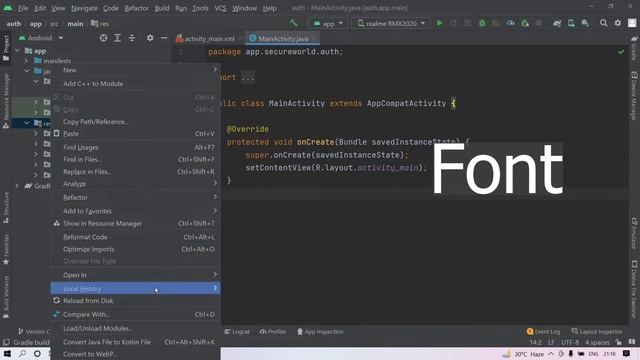This screenshot has width=640, height=360.
Task: Switch to the activity_main.xml tab
Action: (209, 38)
